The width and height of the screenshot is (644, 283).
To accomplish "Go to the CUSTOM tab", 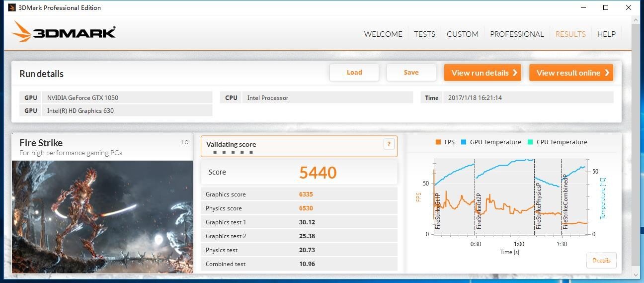I will 462,34.
